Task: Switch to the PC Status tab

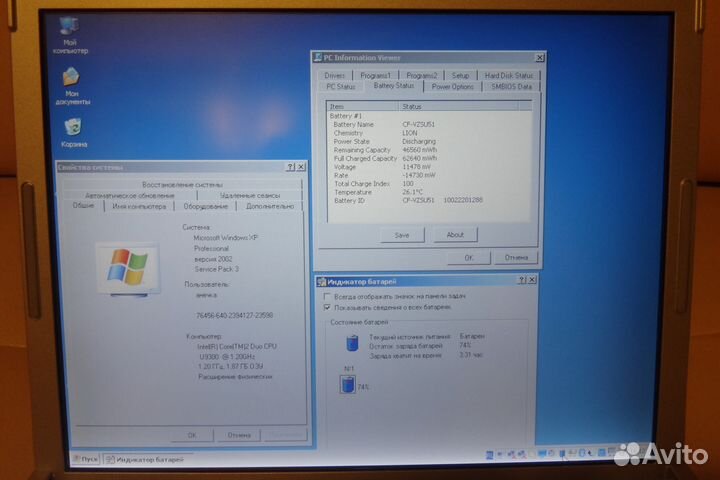Action: point(341,86)
